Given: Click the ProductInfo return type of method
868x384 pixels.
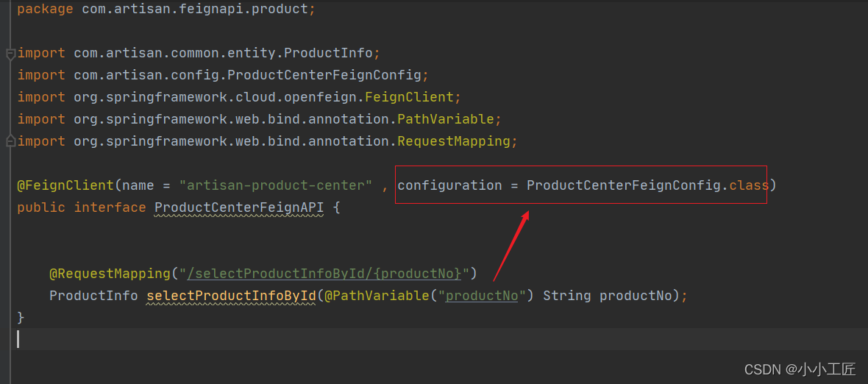Looking at the screenshot, I should (x=93, y=296).
